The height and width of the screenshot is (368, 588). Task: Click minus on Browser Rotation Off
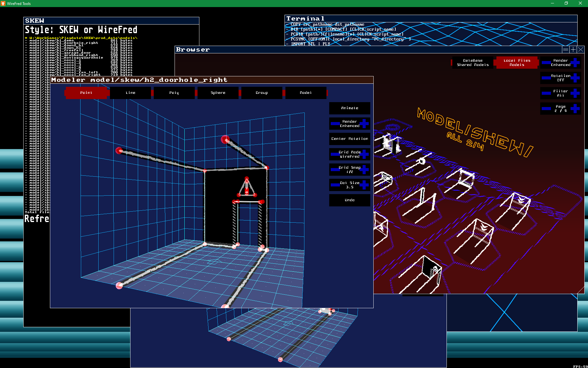pos(546,78)
